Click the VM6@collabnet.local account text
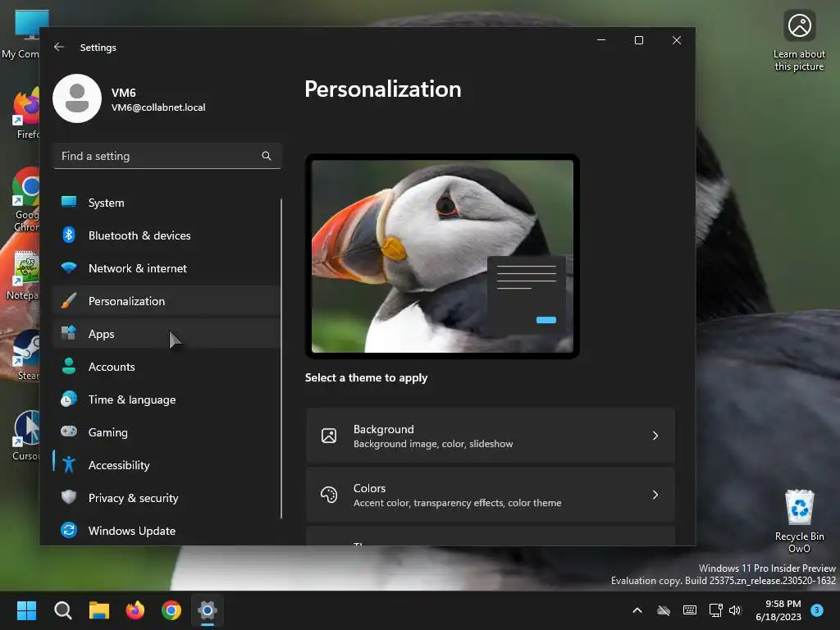Viewport: 840px width, 630px height. tap(158, 107)
